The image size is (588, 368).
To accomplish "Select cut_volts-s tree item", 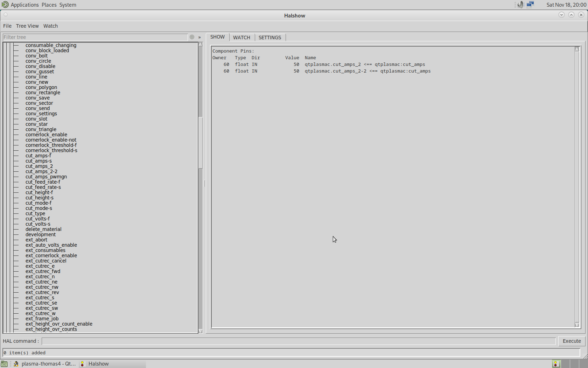I will (x=38, y=224).
